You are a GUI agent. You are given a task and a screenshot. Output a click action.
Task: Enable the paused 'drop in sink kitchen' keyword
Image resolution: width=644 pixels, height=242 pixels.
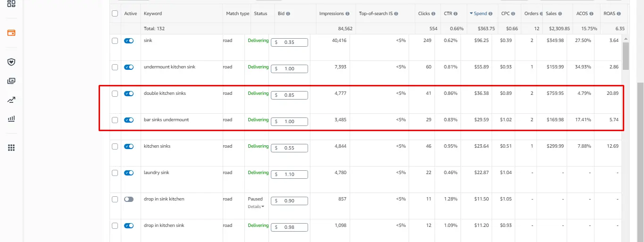pos(129,200)
